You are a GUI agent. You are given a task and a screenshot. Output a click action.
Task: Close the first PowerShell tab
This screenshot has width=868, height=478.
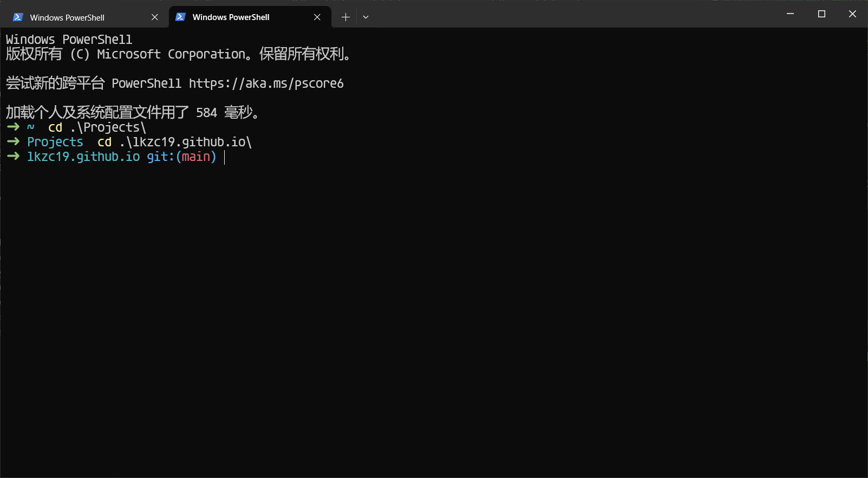[x=155, y=17]
